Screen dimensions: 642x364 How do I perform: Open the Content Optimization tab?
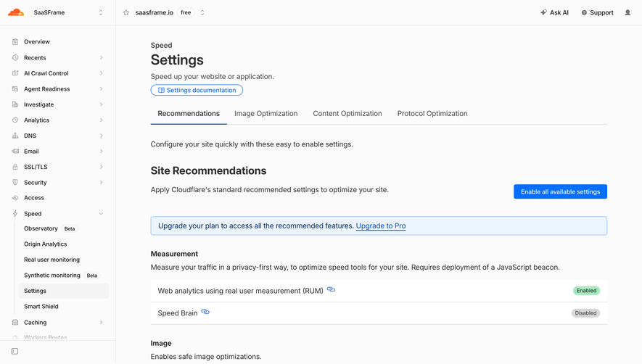click(x=347, y=113)
